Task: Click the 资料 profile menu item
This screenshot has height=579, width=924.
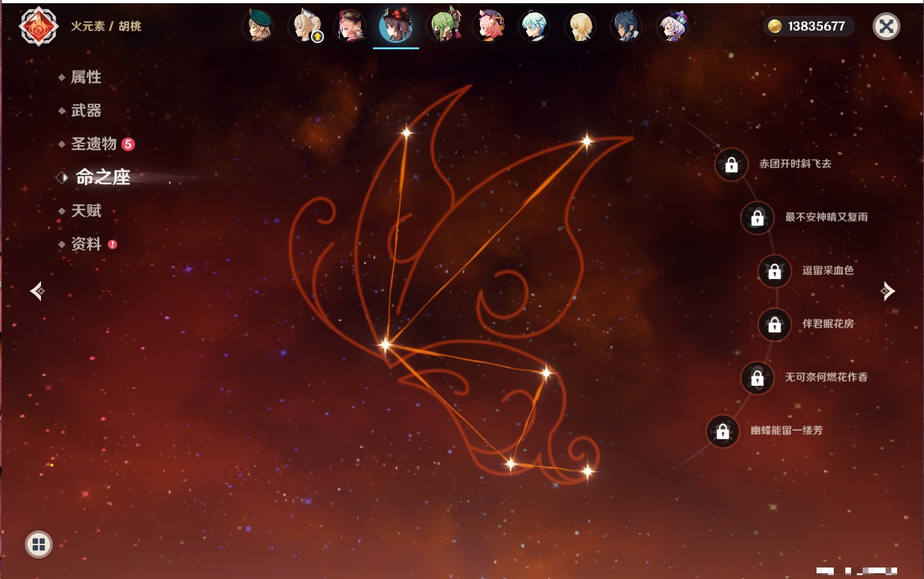Action: tap(86, 244)
